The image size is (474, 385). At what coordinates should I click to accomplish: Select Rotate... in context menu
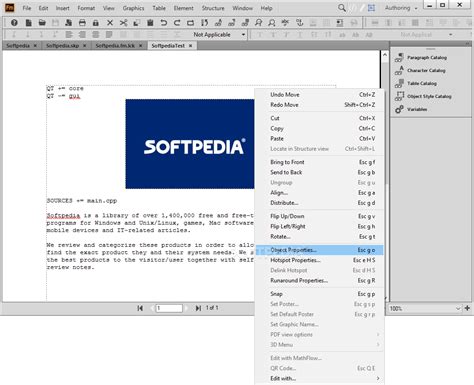[320, 237]
